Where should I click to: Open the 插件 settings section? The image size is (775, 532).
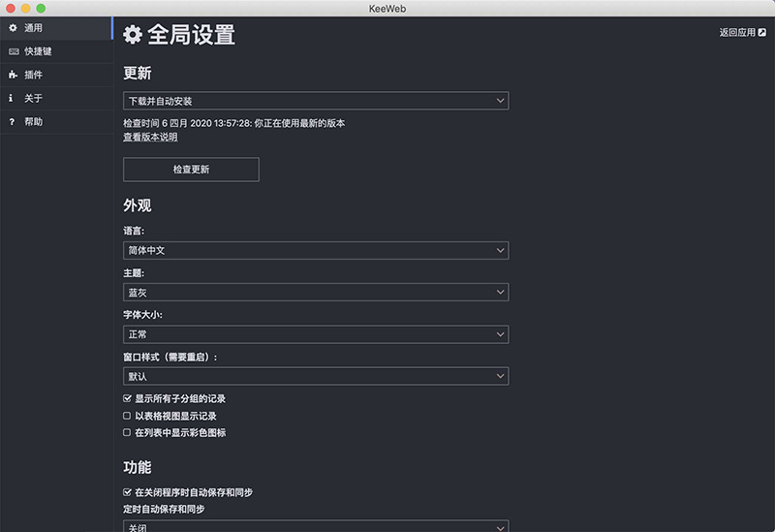pos(56,75)
